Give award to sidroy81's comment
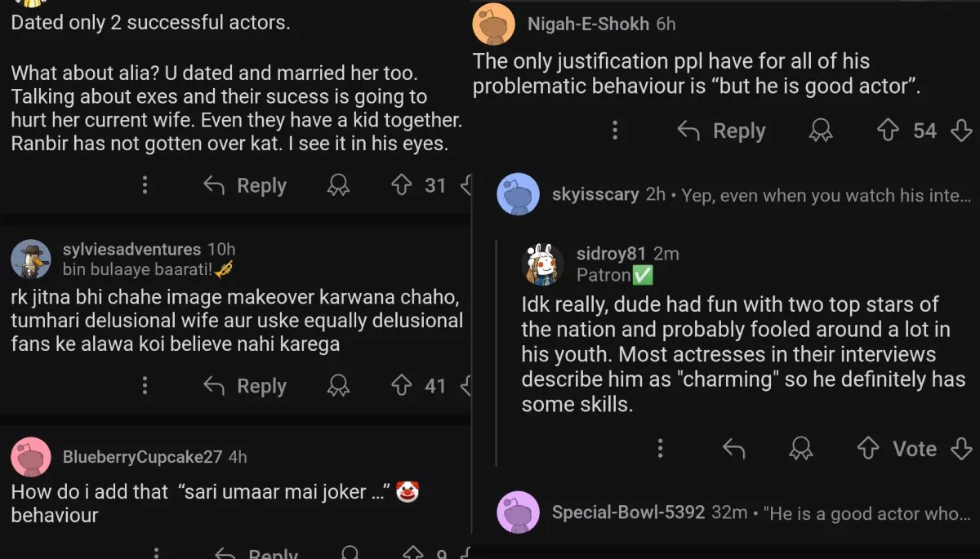Viewport: 980px width, 559px height. click(801, 448)
